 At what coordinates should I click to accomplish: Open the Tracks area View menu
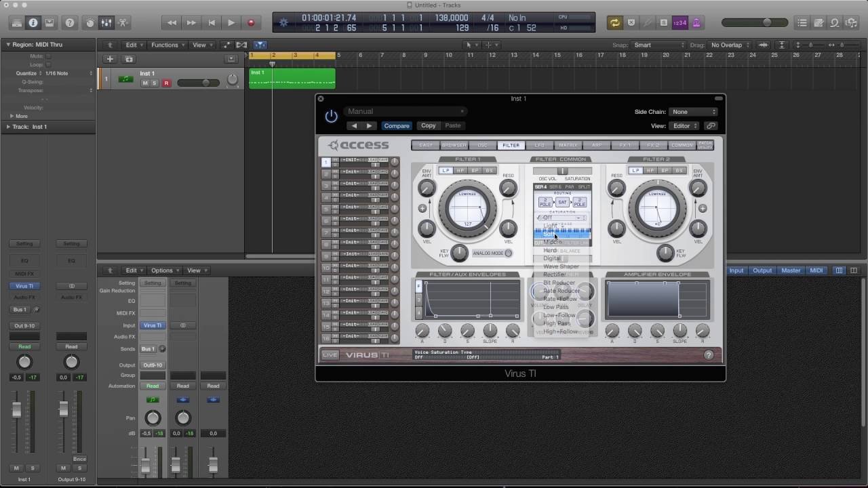(x=201, y=45)
